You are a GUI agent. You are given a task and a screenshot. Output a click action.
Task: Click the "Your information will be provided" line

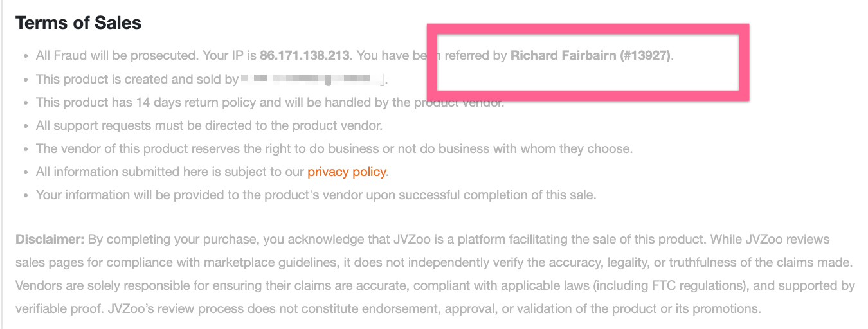[x=316, y=195]
